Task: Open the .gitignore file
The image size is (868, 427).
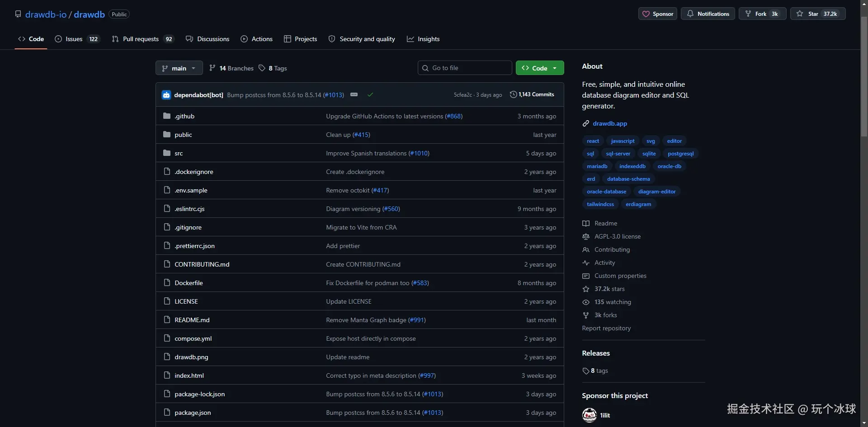Action: (188, 227)
